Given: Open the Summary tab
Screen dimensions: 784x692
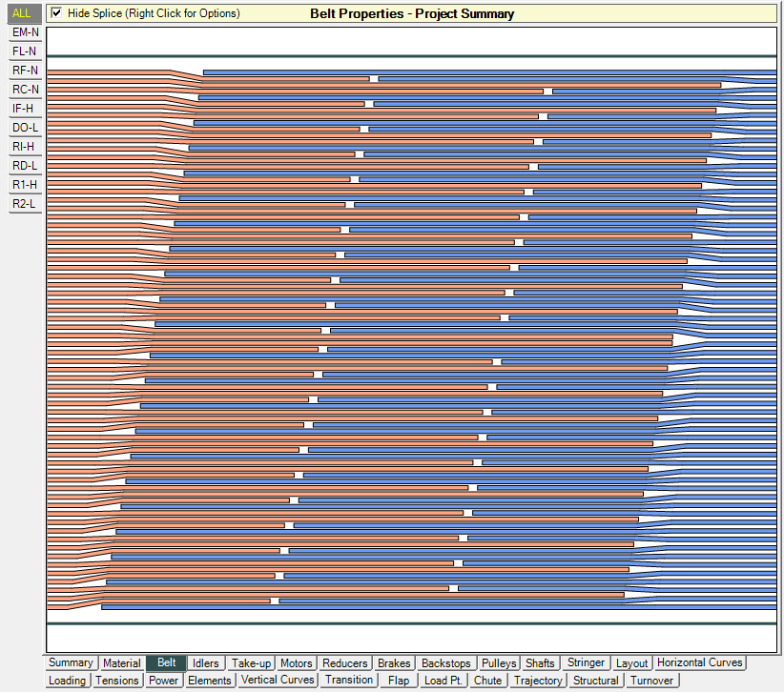Looking at the screenshot, I should (x=72, y=663).
